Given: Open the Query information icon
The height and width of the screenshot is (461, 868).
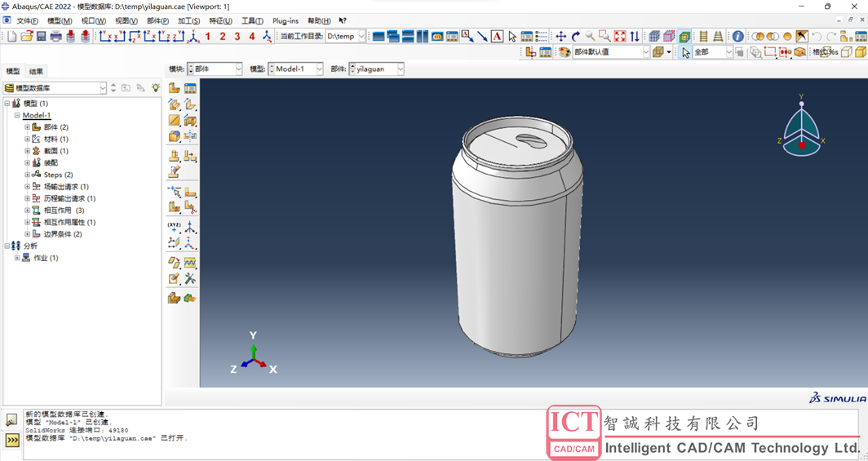Looking at the screenshot, I should point(737,37).
